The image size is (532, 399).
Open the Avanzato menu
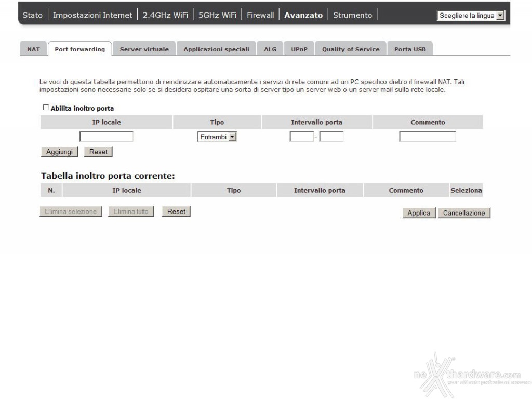pos(303,15)
